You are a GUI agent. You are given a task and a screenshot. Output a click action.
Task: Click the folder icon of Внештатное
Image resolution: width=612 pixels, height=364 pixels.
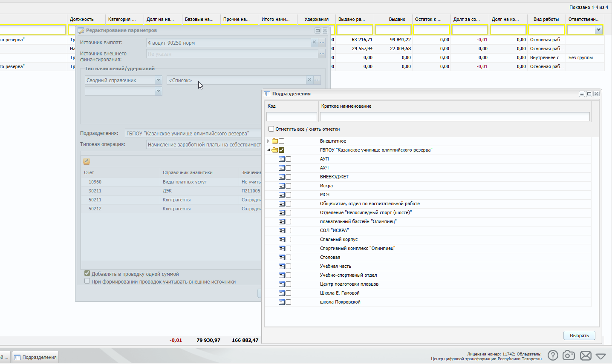(x=275, y=141)
